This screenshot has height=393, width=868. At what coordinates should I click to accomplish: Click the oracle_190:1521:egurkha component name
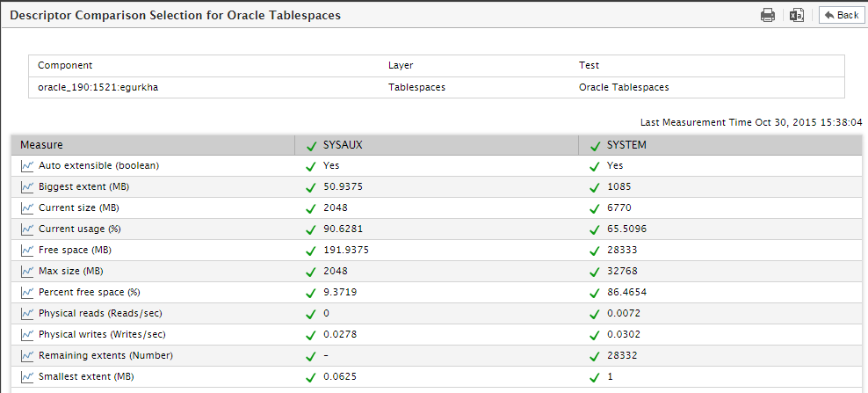(x=98, y=87)
